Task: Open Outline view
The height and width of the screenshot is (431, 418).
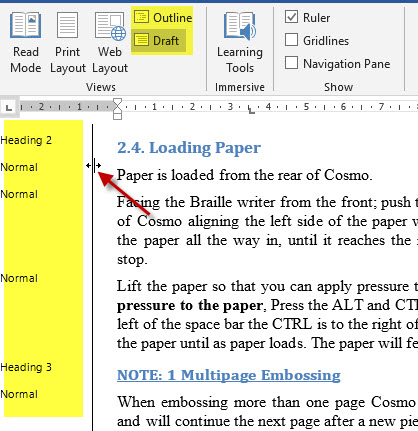Action: tap(163, 17)
